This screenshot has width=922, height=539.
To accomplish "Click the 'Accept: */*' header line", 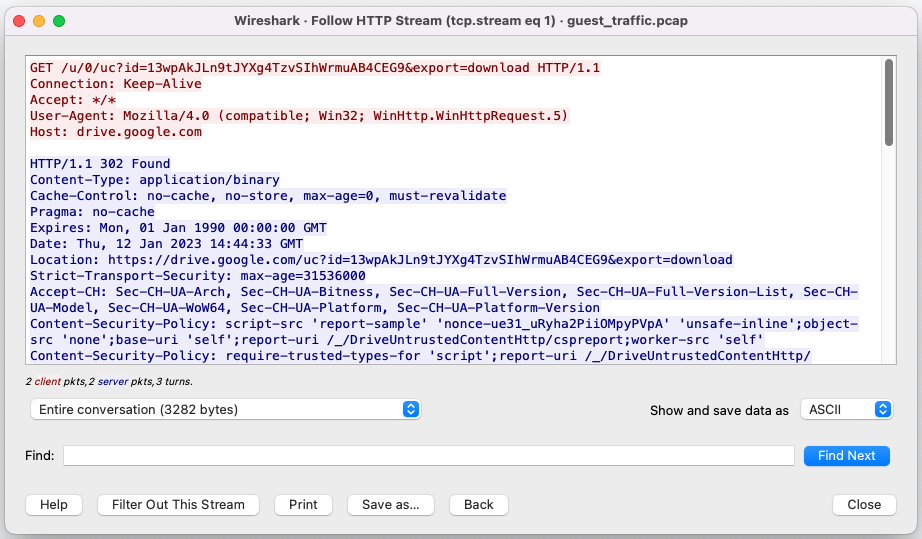I will (73, 99).
